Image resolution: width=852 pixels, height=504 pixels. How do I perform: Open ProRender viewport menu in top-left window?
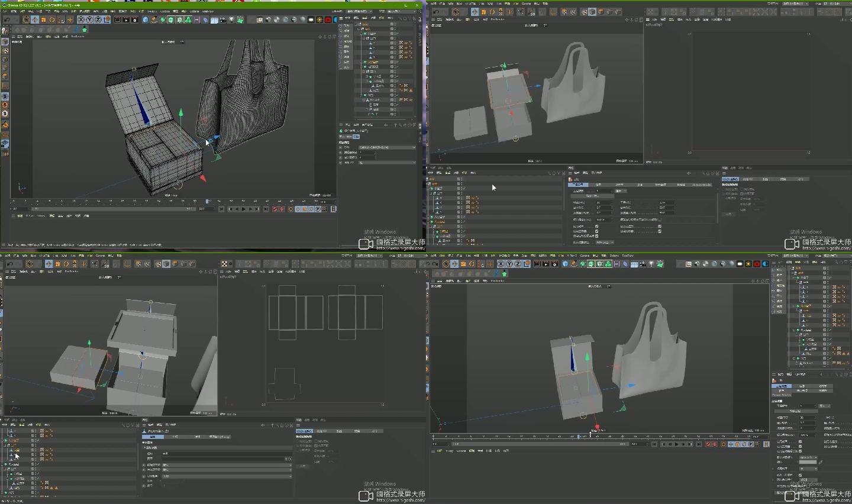(x=78, y=37)
